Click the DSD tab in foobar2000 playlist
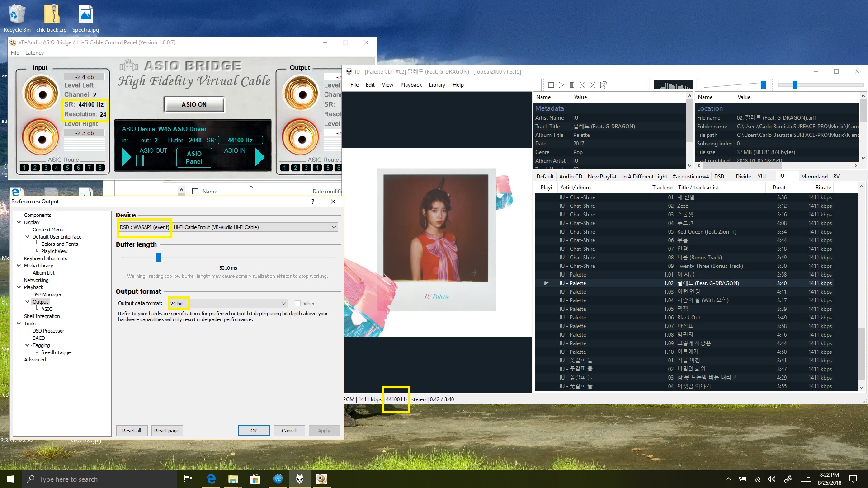 tap(720, 176)
